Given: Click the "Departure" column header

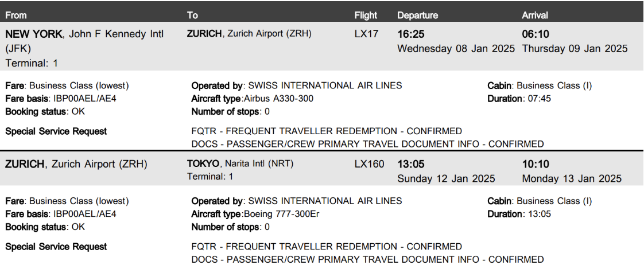Looking at the screenshot, I should point(417,15).
